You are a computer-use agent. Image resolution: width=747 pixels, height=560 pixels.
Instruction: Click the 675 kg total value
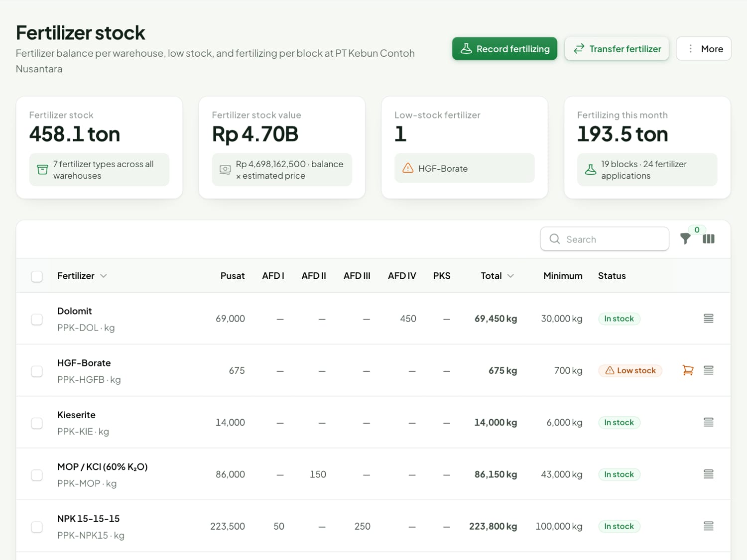click(502, 370)
